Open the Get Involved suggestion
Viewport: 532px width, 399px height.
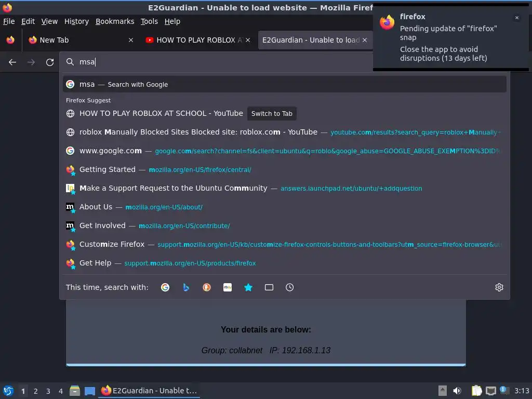pos(285,225)
